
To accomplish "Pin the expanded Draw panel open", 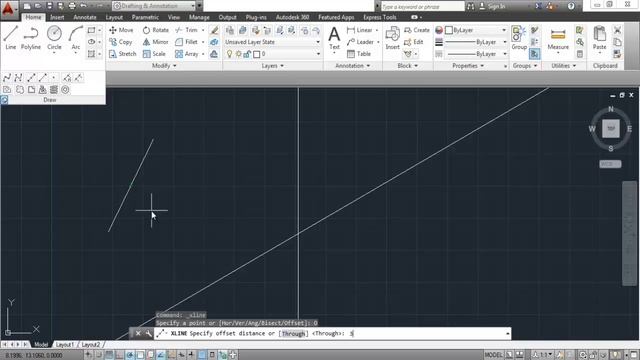I will 4,100.
